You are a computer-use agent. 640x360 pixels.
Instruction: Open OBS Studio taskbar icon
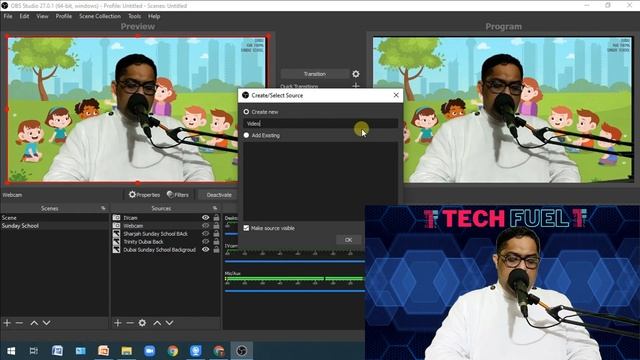(x=242, y=351)
